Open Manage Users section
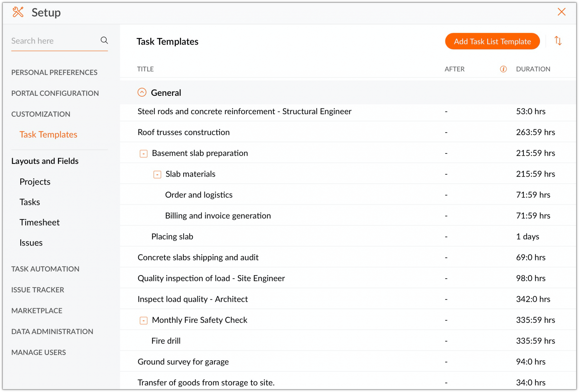The height and width of the screenshot is (392, 579). [38, 352]
